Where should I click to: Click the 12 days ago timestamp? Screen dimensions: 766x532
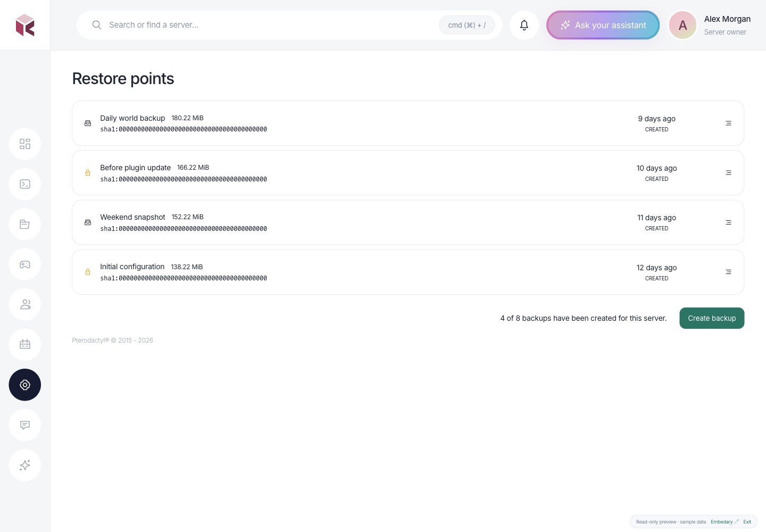point(657,268)
